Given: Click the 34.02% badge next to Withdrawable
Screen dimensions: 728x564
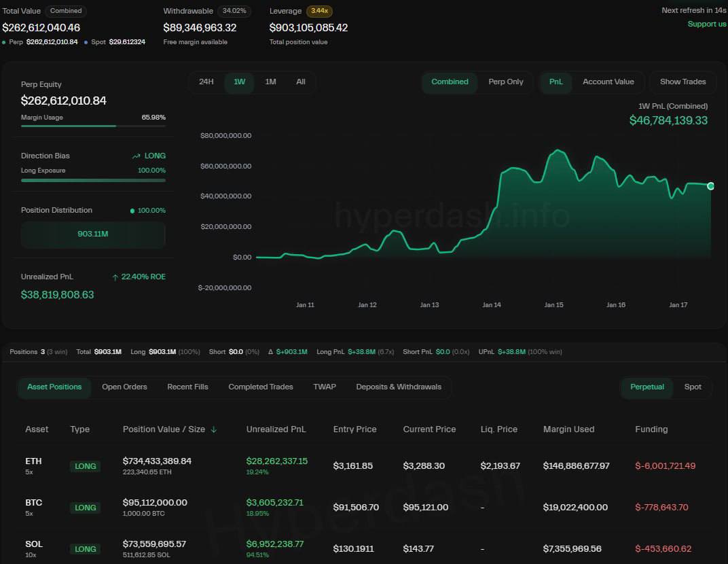Looking at the screenshot, I should tap(234, 11).
